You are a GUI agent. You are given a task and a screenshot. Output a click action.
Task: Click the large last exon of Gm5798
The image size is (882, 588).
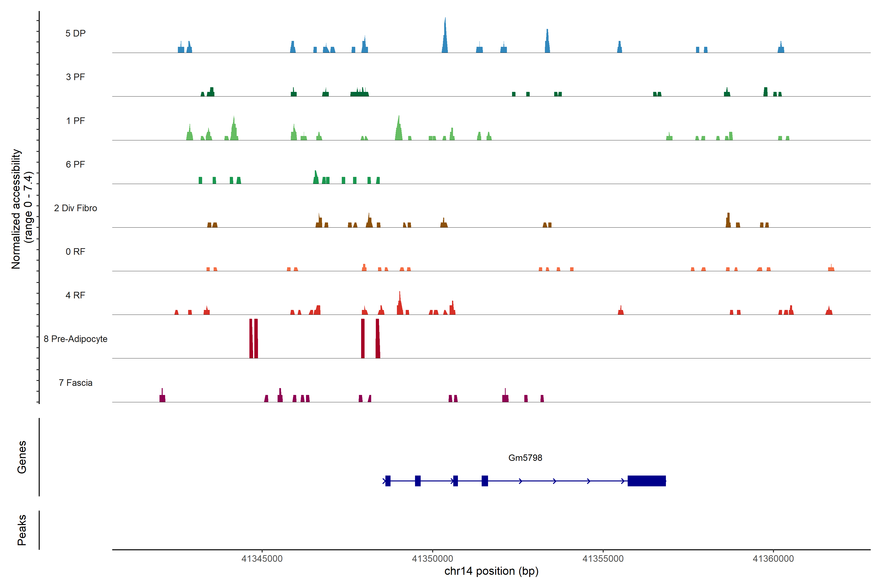[x=647, y=481]
